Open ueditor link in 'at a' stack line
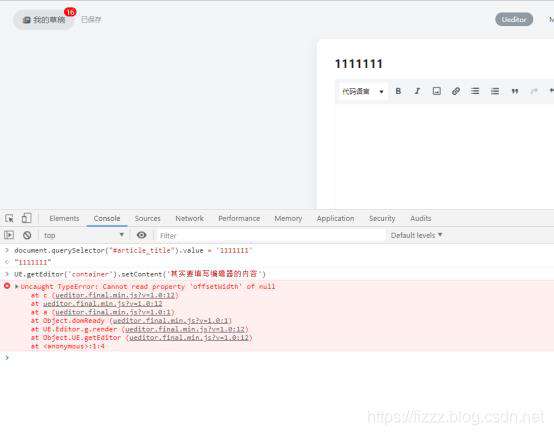Screen dimensions: 554x435 click(x=113, y=312)
